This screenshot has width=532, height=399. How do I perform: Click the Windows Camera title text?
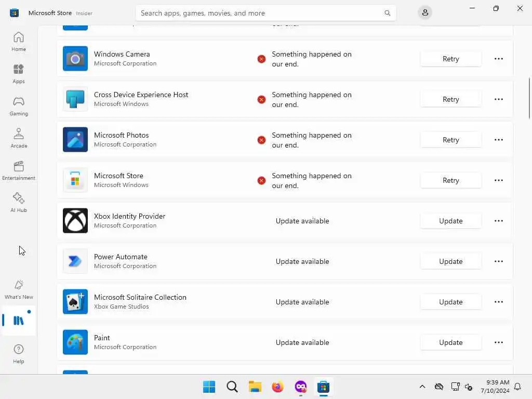coord(122,54)
